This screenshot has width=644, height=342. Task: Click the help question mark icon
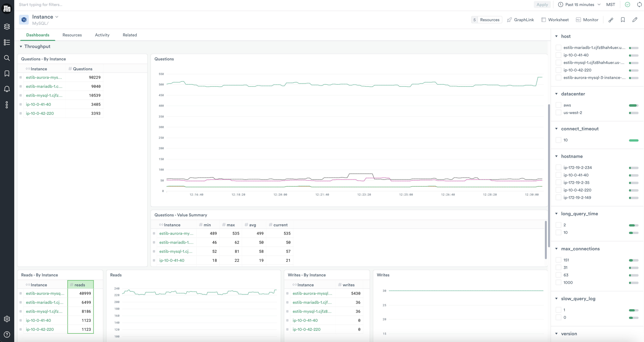[x=7, y=334]
